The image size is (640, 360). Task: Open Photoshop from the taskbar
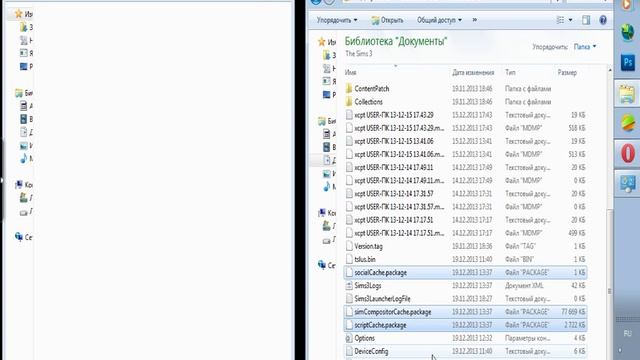click(628, 62)
